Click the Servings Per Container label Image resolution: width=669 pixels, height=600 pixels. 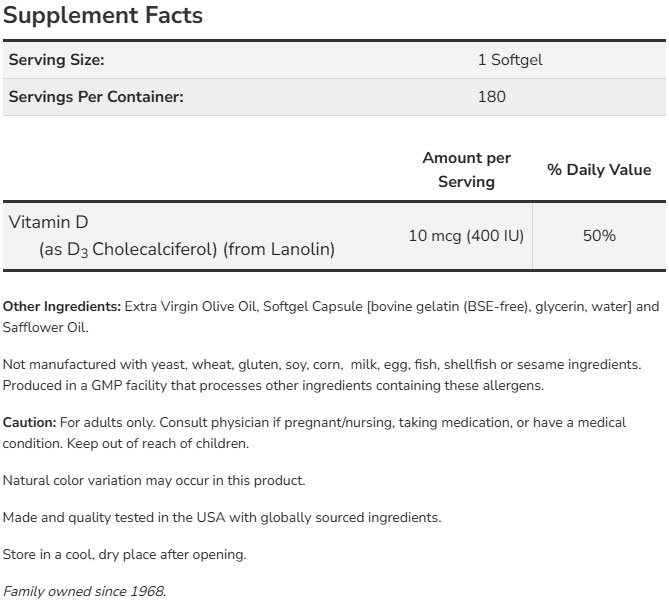[x=96, y=97]
